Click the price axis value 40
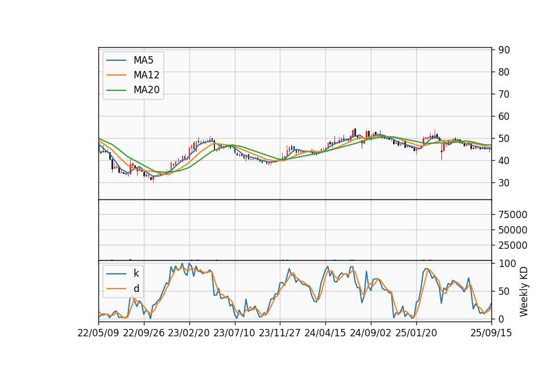 504,161
